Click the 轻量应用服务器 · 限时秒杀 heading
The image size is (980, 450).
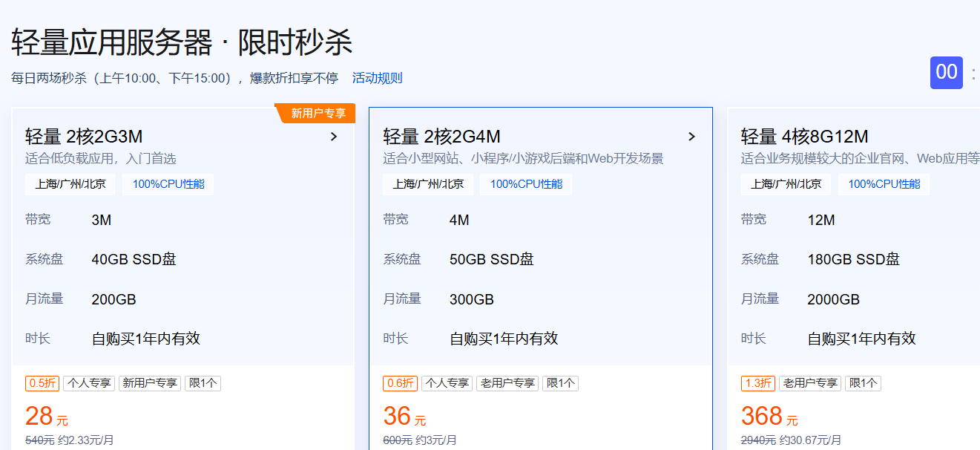(x=182, y=42)
